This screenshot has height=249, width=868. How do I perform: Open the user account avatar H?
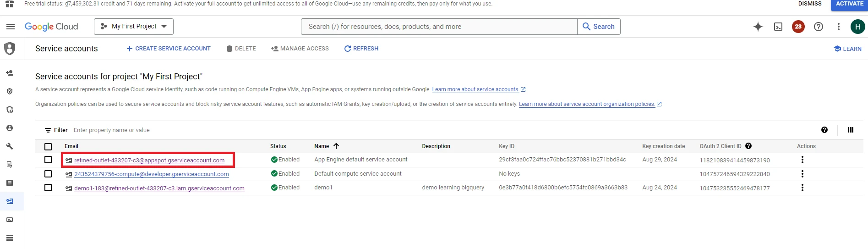point(857,27)
